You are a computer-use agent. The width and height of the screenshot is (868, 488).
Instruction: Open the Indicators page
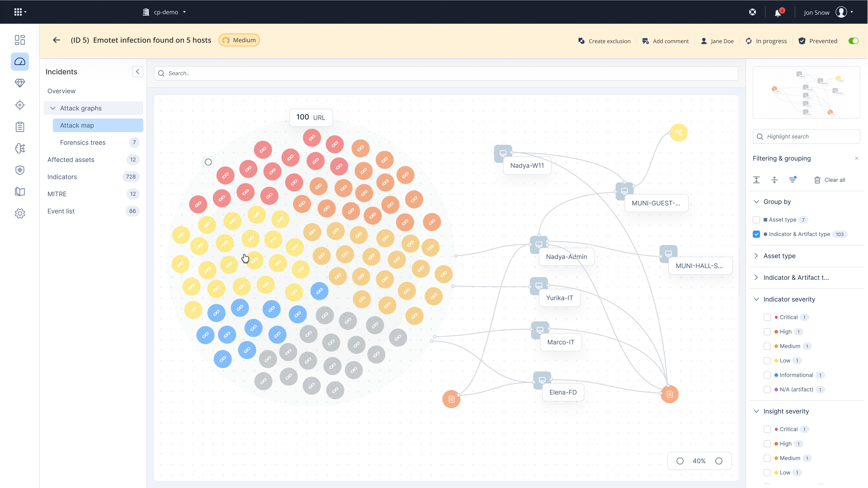(x=93, y=177)
